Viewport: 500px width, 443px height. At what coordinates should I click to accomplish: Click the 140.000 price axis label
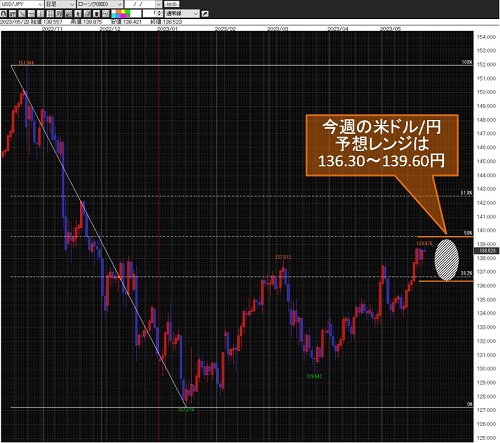click(486, 230)
